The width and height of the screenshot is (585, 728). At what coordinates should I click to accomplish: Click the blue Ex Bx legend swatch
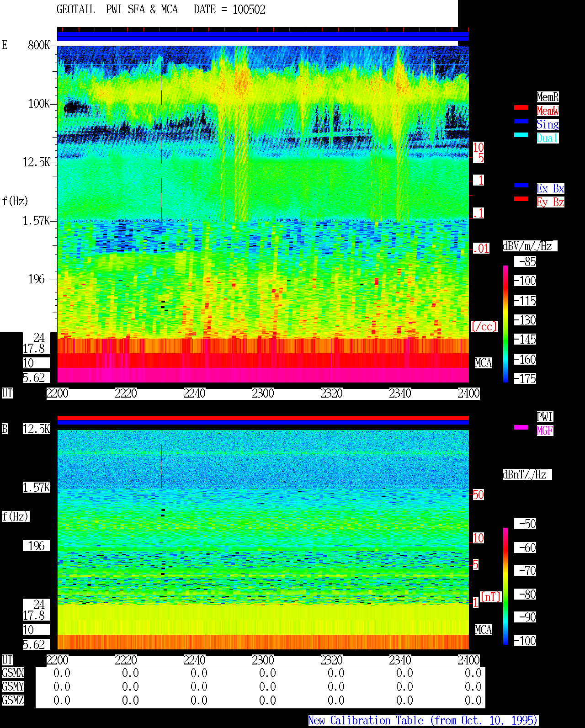(x=521, y=185)
